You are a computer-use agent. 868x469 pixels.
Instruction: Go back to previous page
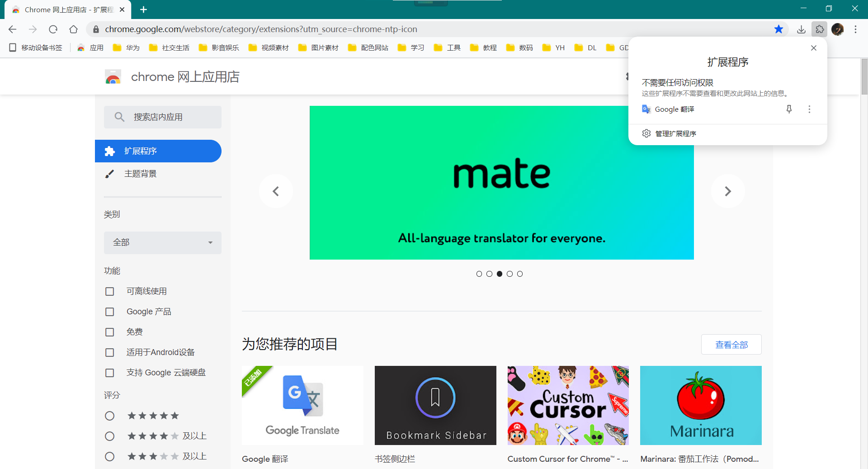tap(12, 29)
